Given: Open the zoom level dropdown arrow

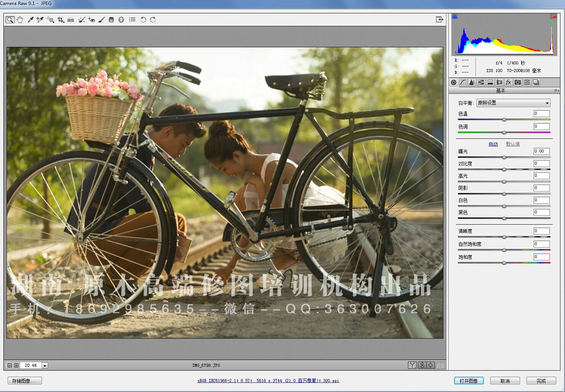Looking at the screenshot, I should (45, 365).
